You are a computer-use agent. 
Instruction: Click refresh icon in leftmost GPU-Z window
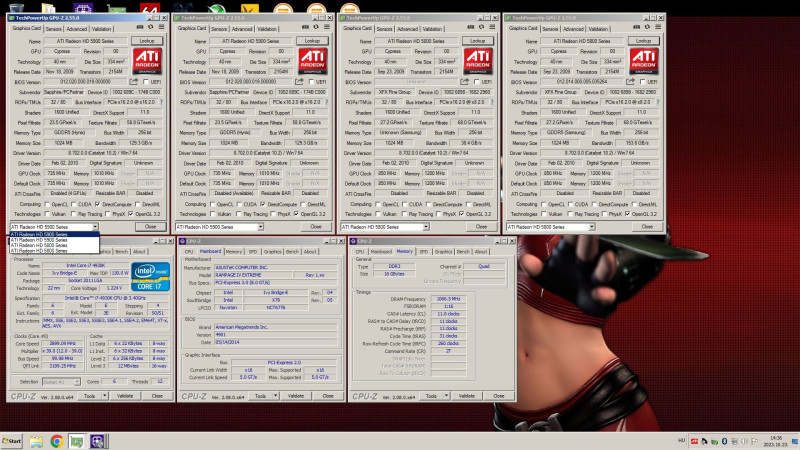click(151, 27)
